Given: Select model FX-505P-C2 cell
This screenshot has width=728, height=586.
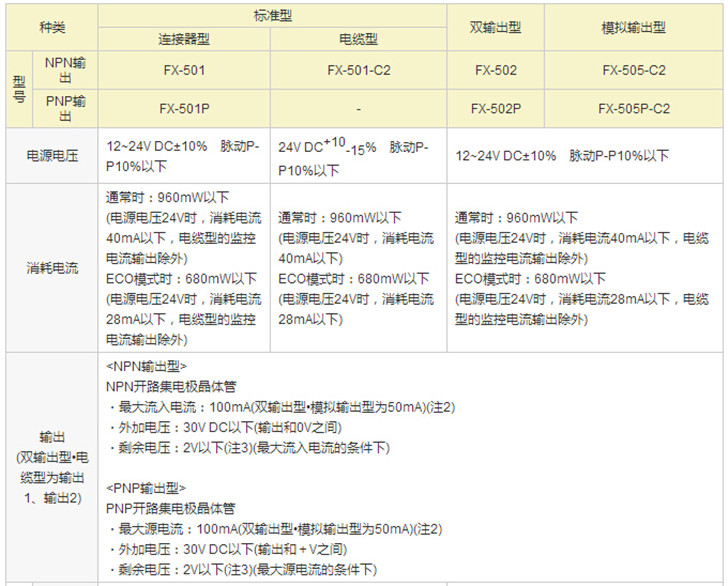Looking at the screenshot, I should click(x=633, y=109).
